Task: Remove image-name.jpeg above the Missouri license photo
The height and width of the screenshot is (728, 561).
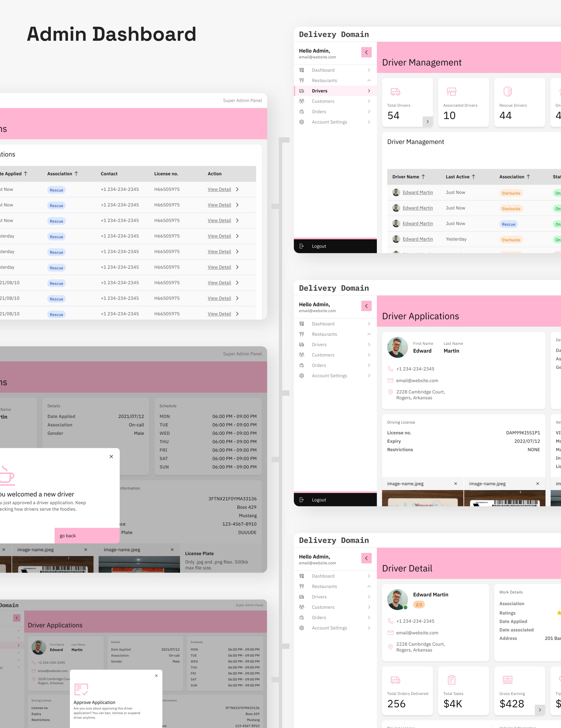Action: (456, 483)
